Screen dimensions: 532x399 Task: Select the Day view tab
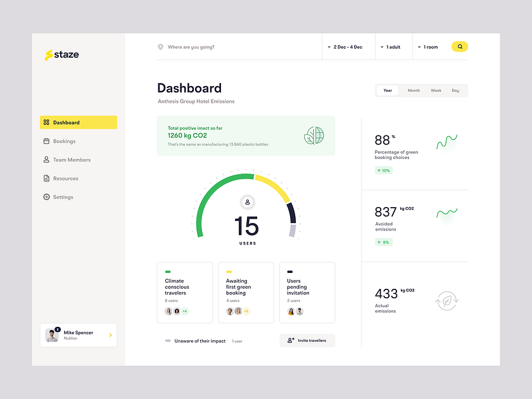point(455,90)
